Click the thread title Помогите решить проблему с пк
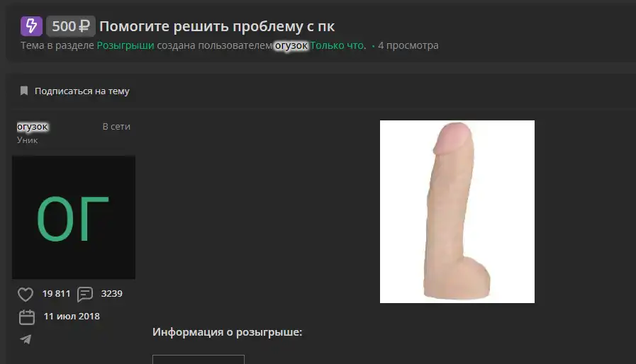 click(x=217, y=26)
